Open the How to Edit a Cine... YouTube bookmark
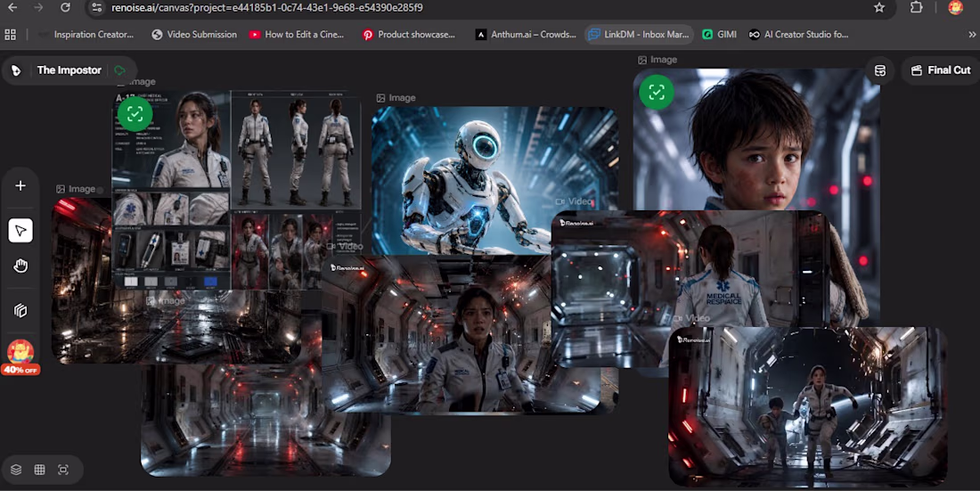This screenshot has width=980, height=491. [x=297, y=35]
